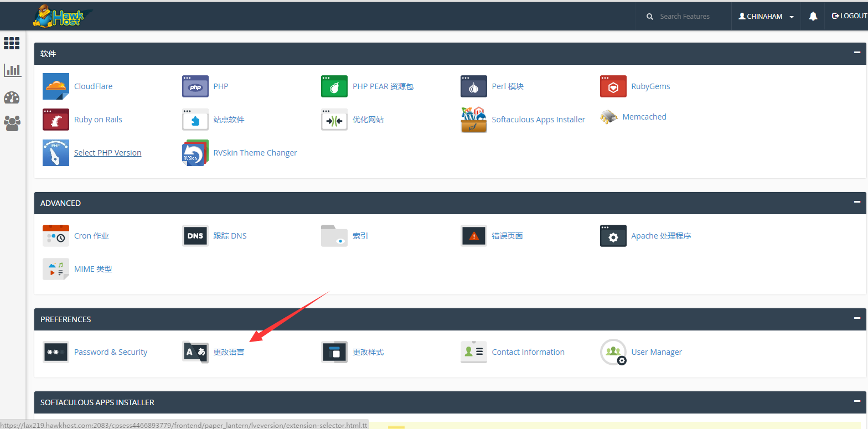Open the RubyGems link
Screen dimensions: 868x429
tap(650, 86)
